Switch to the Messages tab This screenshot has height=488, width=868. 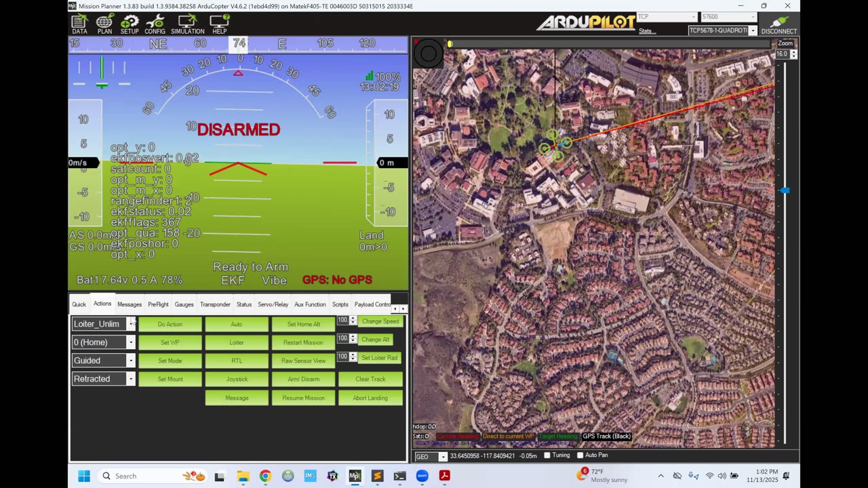point(130,304)
